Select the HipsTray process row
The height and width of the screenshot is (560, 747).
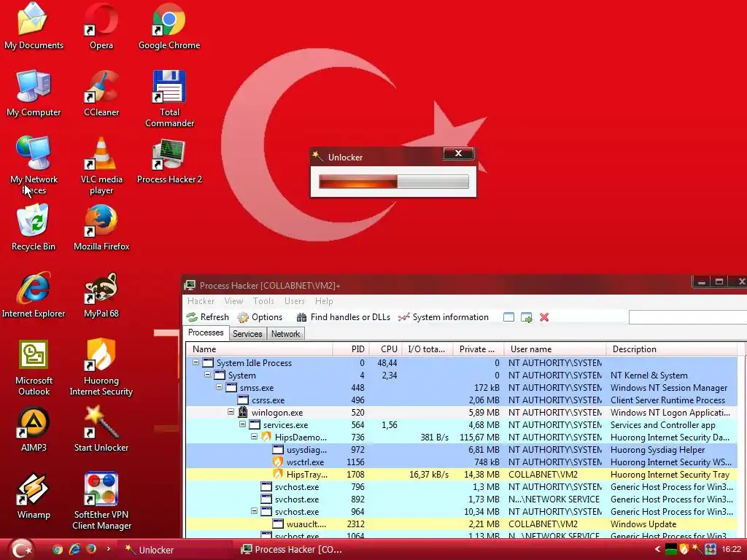(x=461, y=474)
